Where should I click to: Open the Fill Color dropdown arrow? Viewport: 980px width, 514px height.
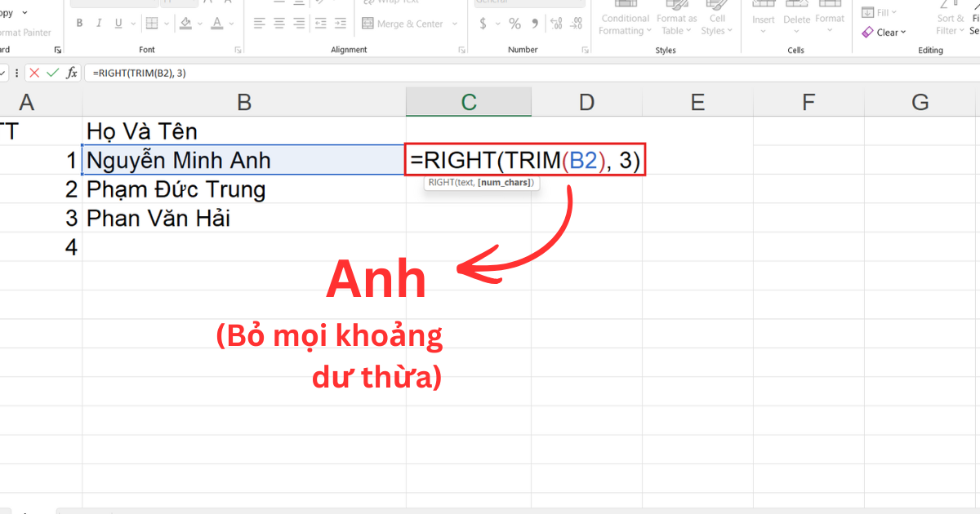(x=198, y=23)
